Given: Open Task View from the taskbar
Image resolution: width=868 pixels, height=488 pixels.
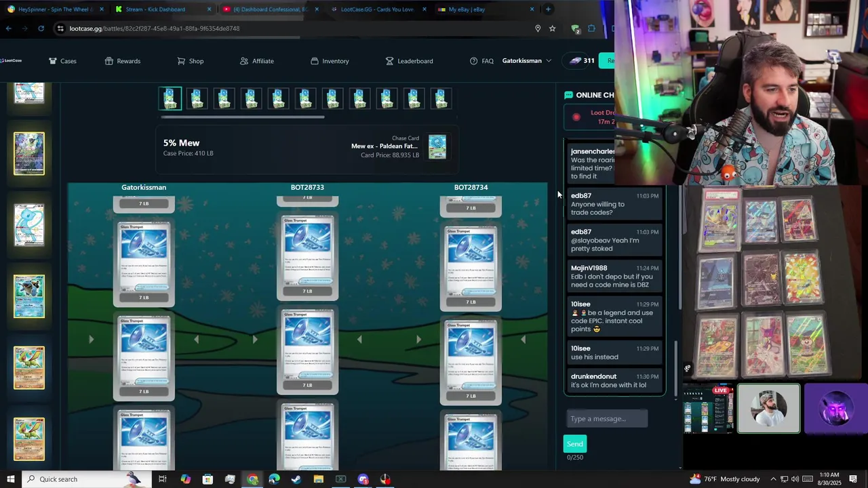Looking at the screenshot, I should 163,479.
